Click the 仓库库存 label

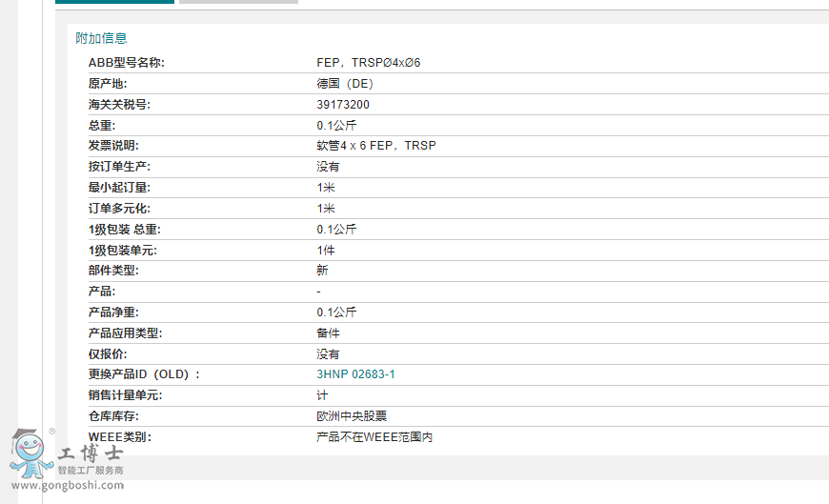pos(113,416)
